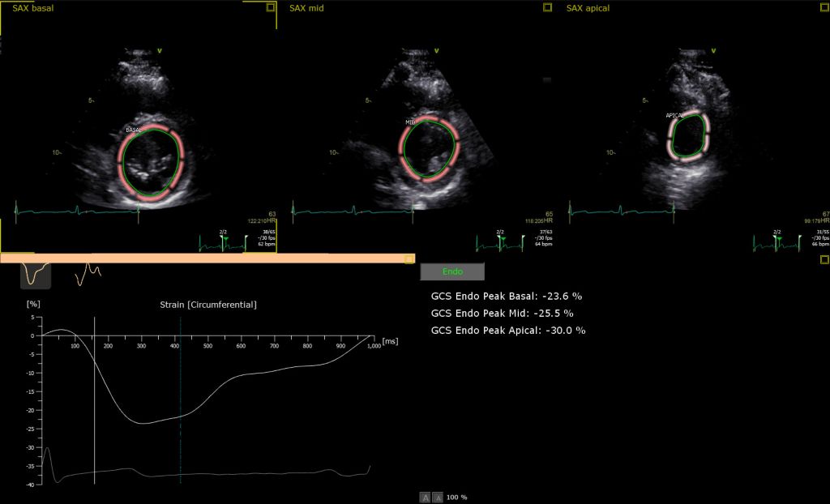Click the smaller A font-size button
The height and width of the screenshot is (504, 830).
(438, 498)
